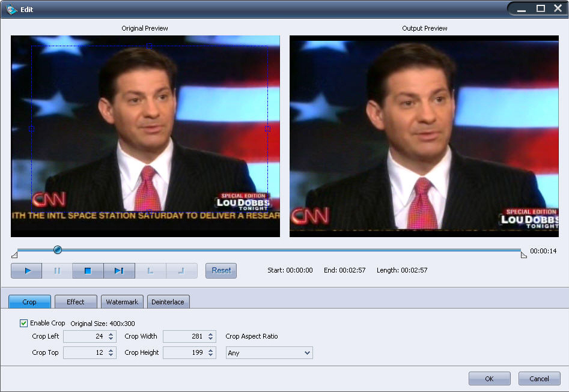Click the Next Frame step icon

[x=119, y=271]
